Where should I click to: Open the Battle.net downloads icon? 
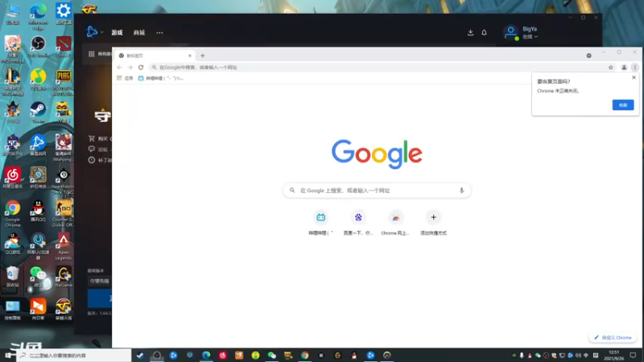pyautogui.click(x=470, y=32)
